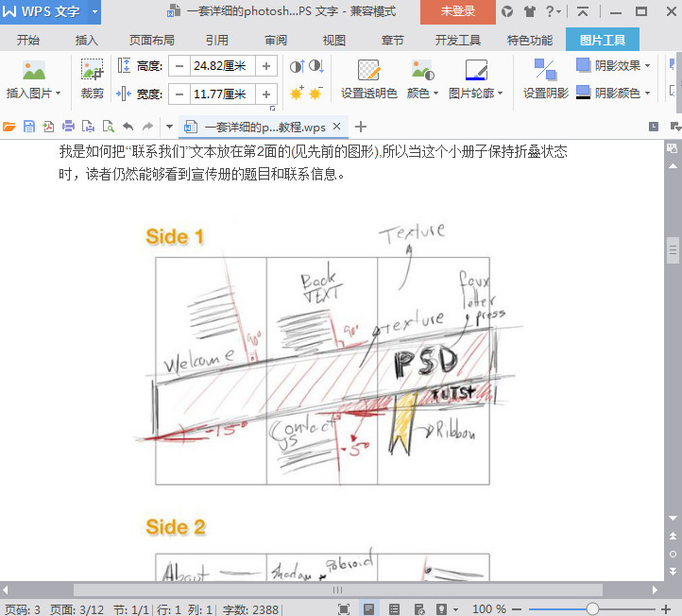Select the set transparent color tool (设置透明色)
The width and height of the screenshot is (682, 616).
(368, 78)
